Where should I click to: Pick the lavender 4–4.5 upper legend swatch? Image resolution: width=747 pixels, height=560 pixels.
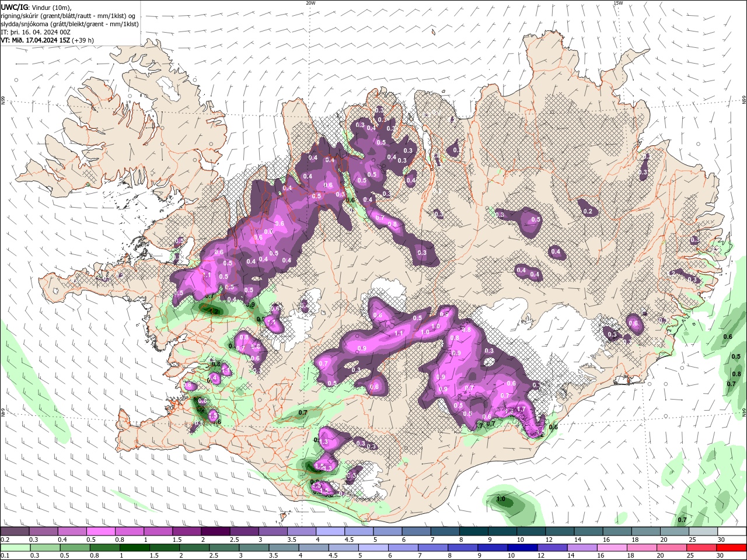tap(330, 531)
